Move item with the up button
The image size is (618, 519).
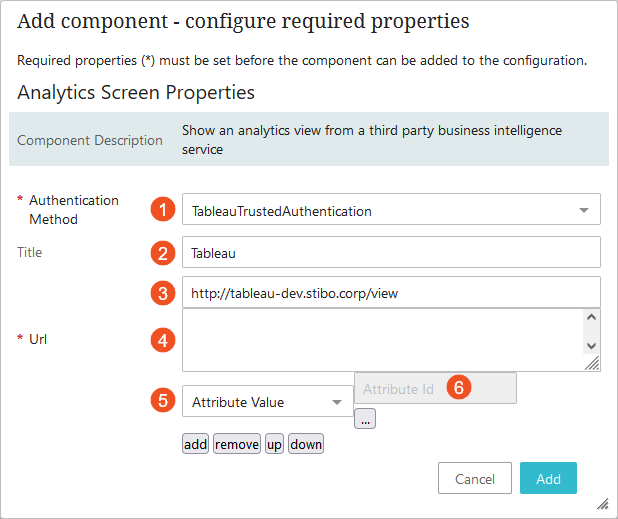click(x=274, y=444)
